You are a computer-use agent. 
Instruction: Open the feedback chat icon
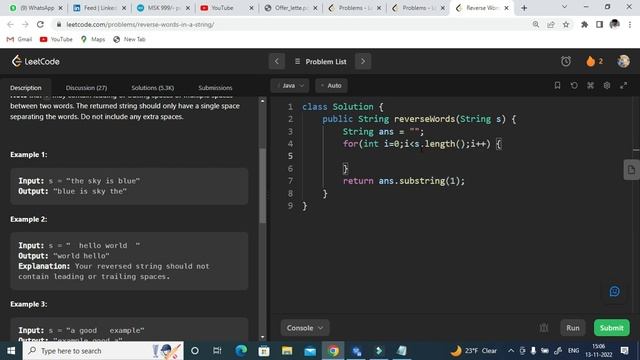pyautogui.click(x=614, y=291)
